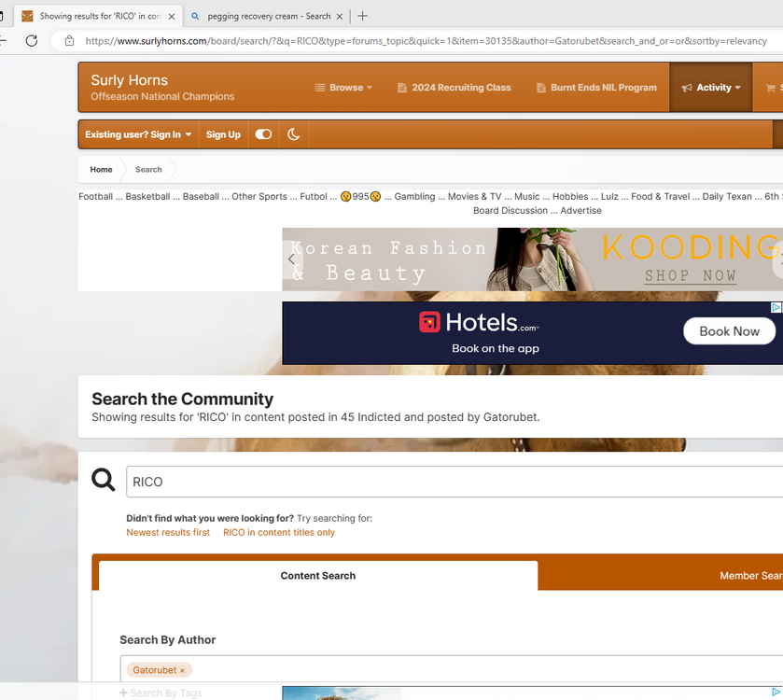Switch to the Content Search tab
783x700 pixels.
318,576
